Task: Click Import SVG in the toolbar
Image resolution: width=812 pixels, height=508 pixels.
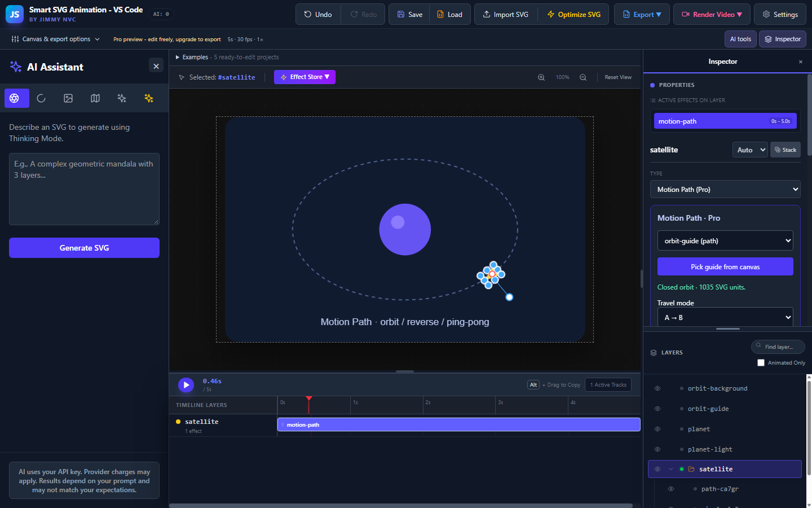Action: coord(506,14)
